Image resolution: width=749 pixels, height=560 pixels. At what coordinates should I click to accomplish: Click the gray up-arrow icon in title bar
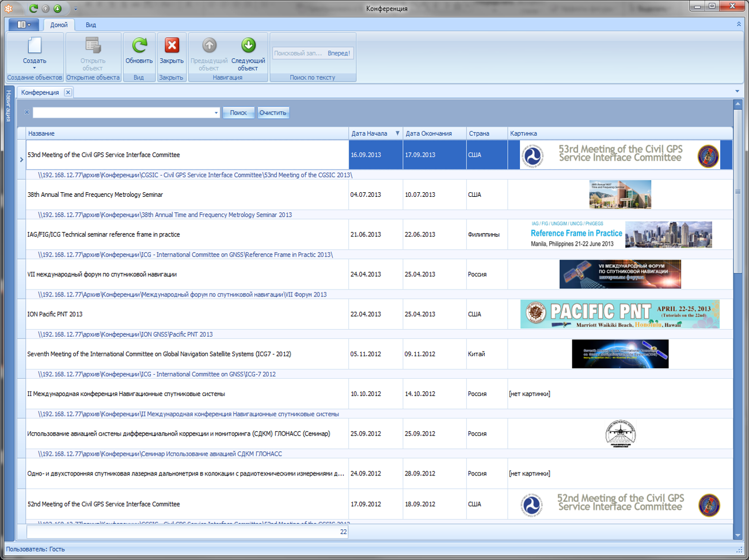(x=45, y=9)
